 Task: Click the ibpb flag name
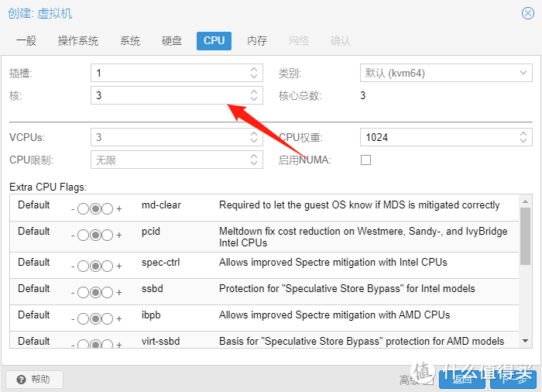[151, 315]
